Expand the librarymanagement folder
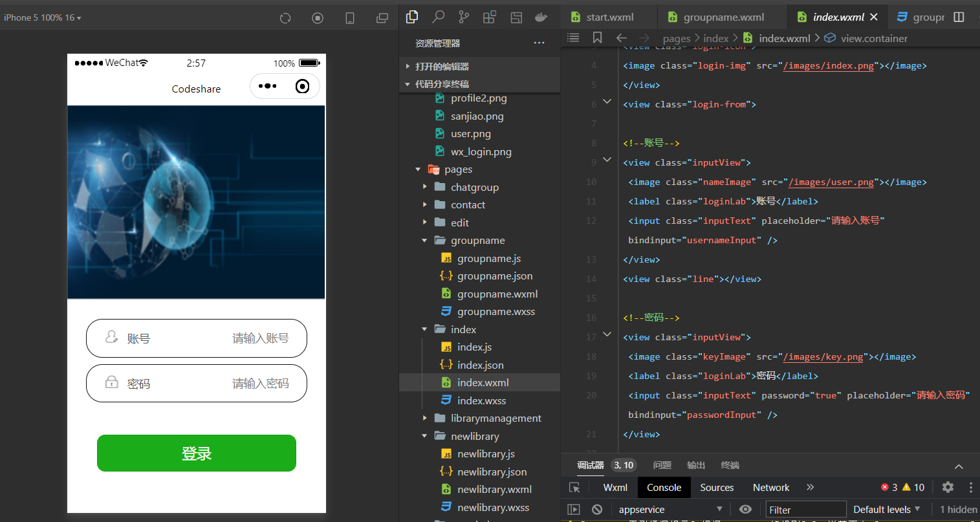This screenshot has height=522, width=980. click(424, 418)
